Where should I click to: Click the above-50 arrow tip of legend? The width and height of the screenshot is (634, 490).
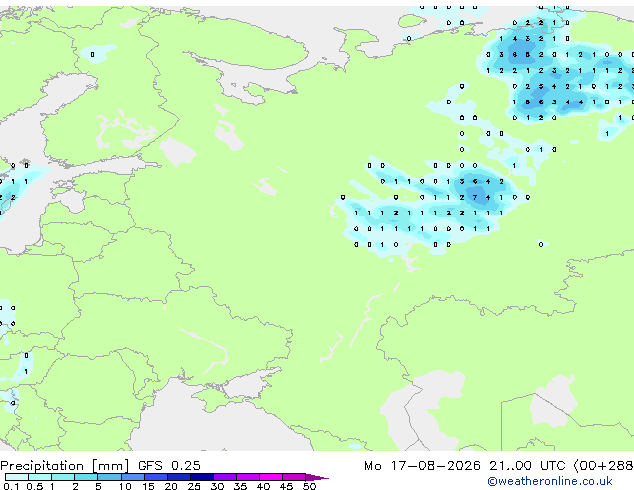click(317, 477)
